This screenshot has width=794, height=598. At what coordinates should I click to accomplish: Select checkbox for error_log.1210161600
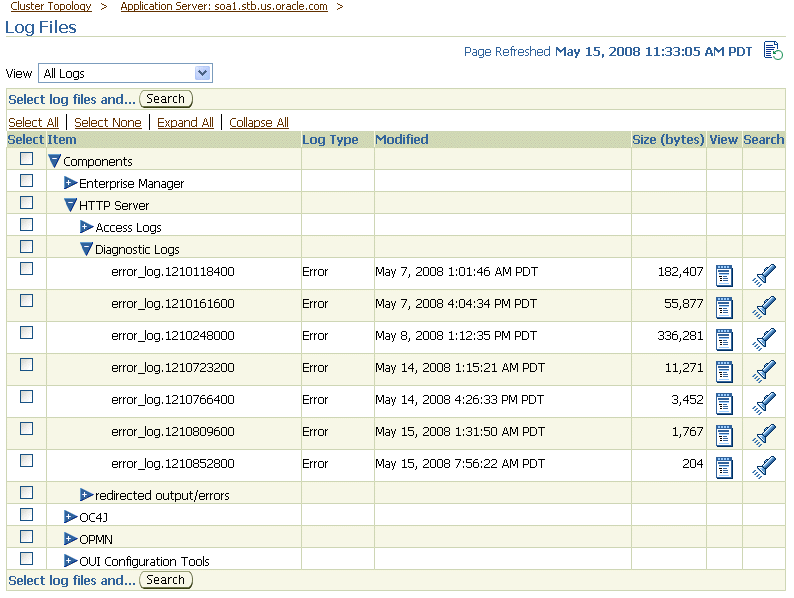click(x=26, y=301)
